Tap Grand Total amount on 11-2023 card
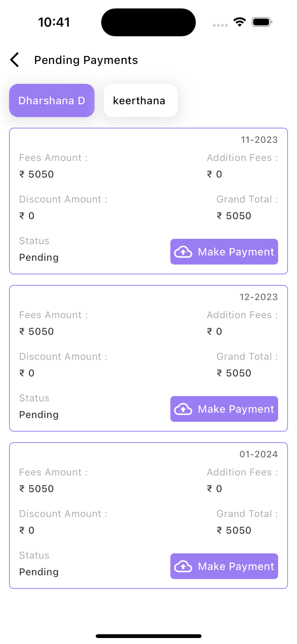The image size is (297, 644). point(234,216)
